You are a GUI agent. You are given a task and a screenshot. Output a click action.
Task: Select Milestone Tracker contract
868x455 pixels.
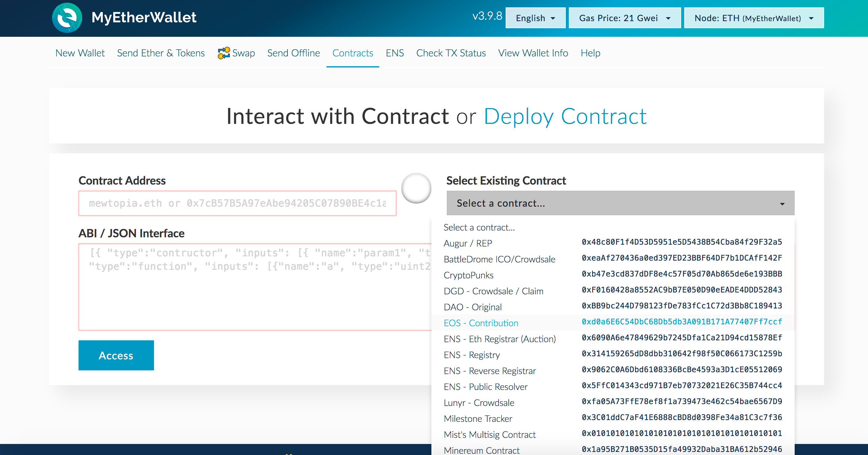click(613, 418)
